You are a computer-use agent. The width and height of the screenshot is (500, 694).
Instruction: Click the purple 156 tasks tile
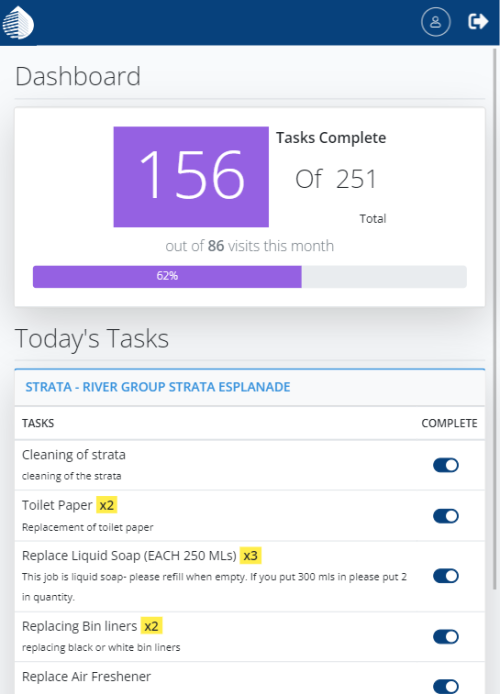[191, 177]
